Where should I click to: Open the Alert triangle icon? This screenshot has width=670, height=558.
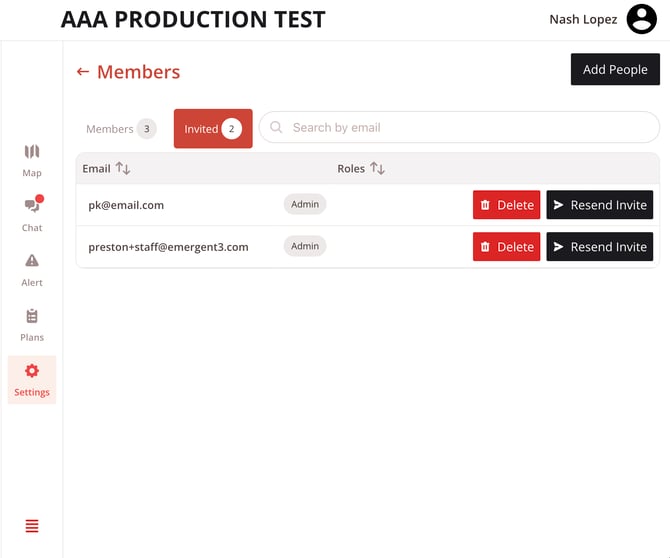[32, 262]
